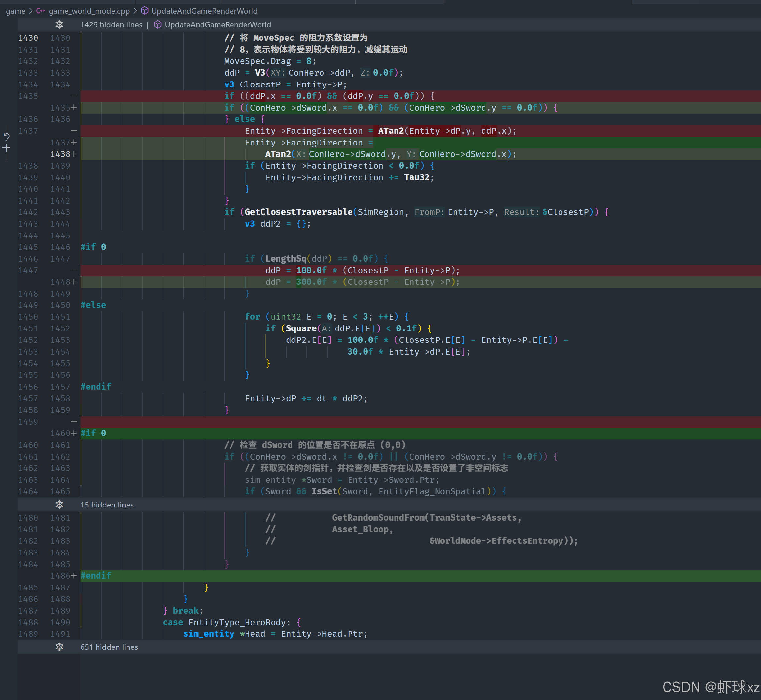The height and width of the screenshot is (700, 761).
Task: Open the game folder breadcrumb
Action: click(16, 11)
